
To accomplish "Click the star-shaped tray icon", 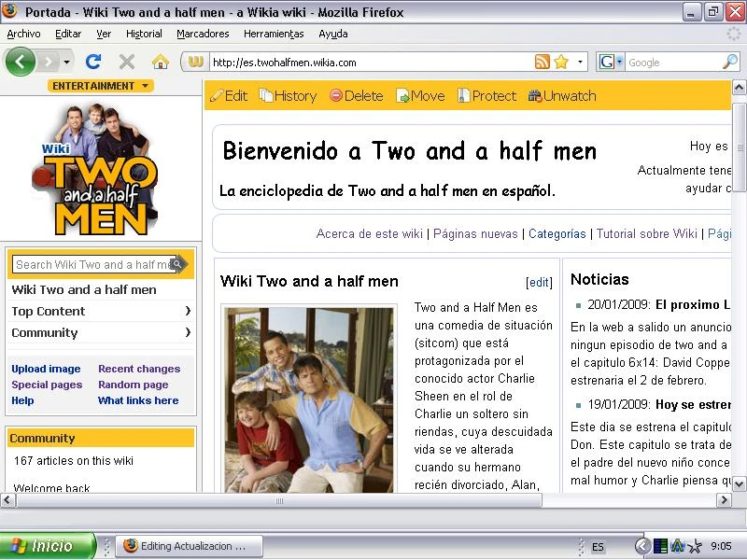I will [x=695, y=546].
